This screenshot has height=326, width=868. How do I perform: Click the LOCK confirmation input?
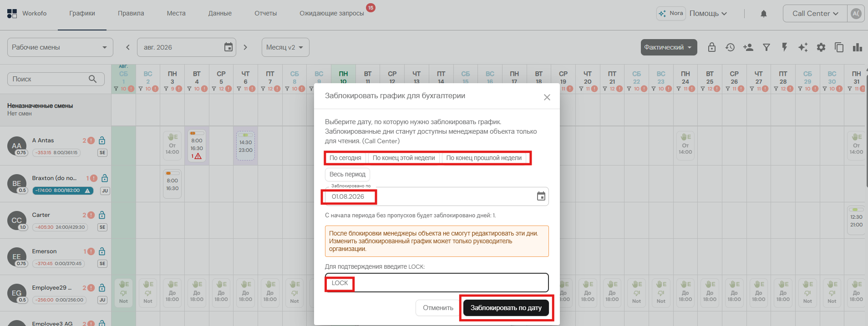click(x=437, y=283)
